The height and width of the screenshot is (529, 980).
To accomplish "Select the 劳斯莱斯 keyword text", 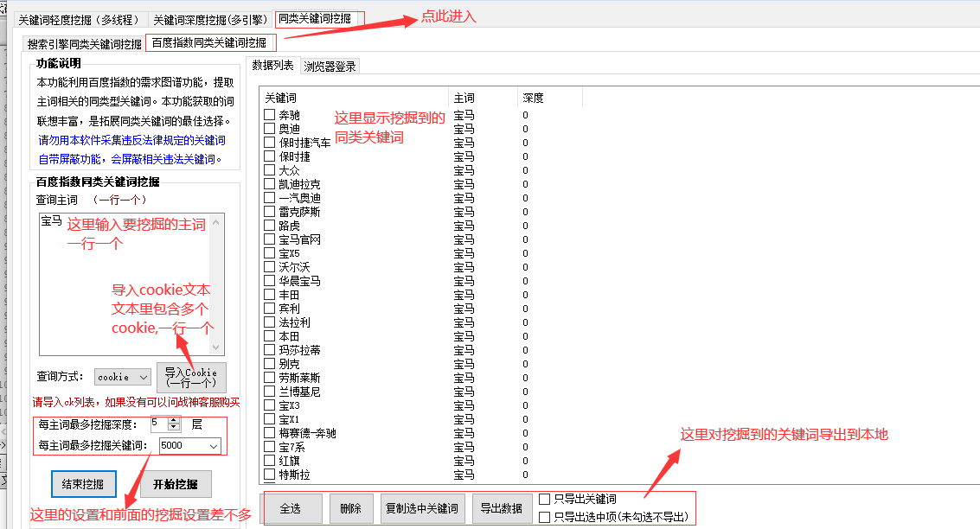I will 299,378.
